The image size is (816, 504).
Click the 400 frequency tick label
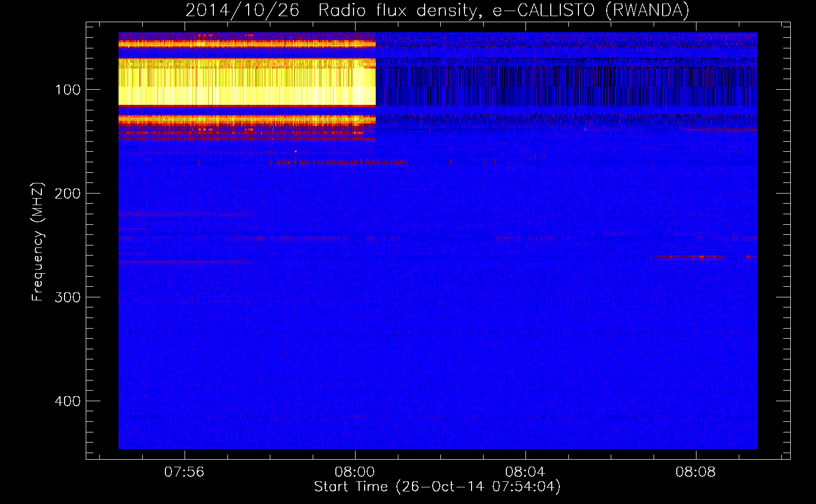(x=68, y=401)
